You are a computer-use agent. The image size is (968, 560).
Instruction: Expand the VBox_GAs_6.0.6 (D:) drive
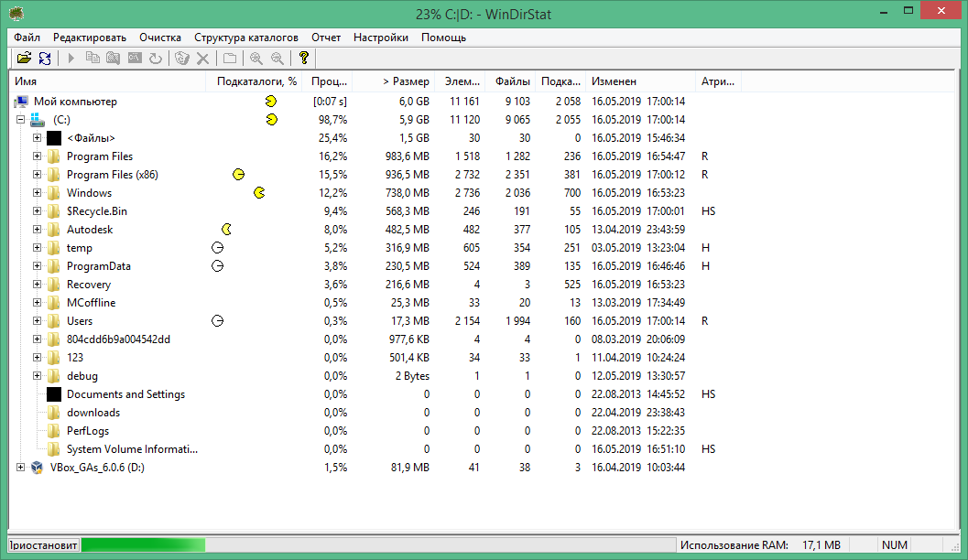click(x=20, y=468)
